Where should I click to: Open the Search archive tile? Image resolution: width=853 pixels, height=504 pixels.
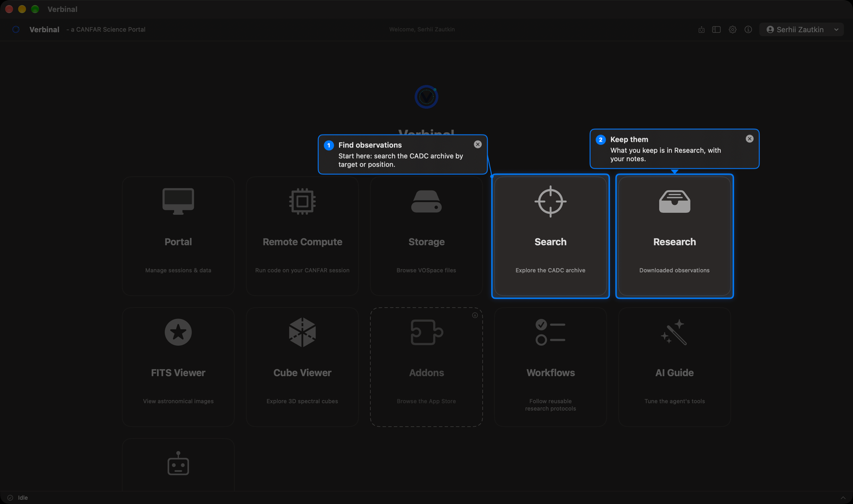point(550,236)
